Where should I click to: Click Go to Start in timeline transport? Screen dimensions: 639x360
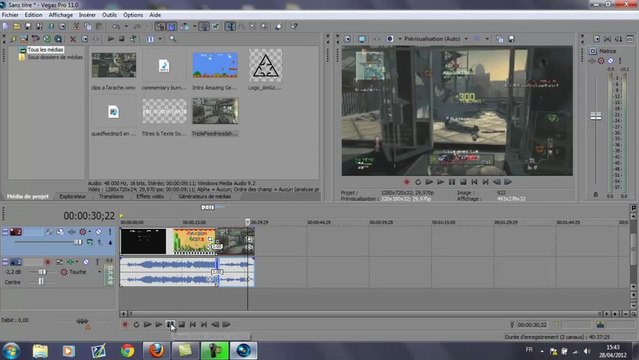tap(193, 325)
